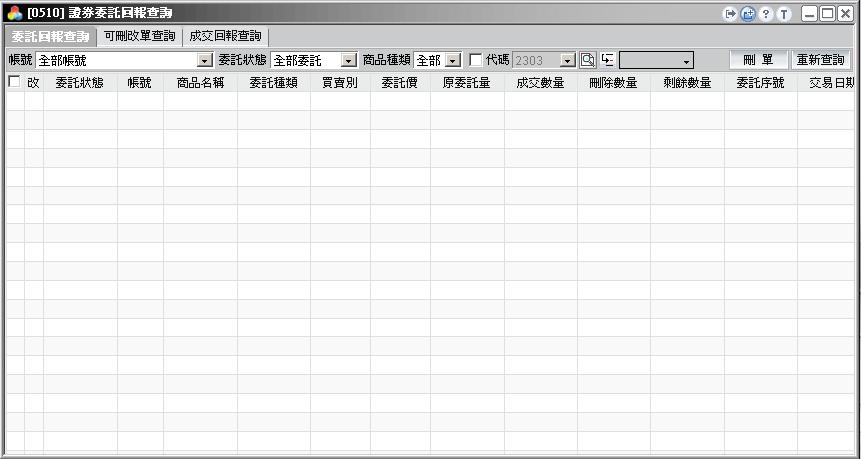Click the export arrow icon in title bar

[730, 14]
